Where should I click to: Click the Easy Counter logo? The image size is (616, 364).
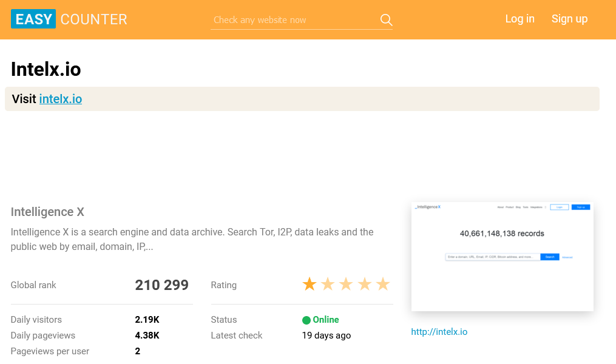click(69, 19)
